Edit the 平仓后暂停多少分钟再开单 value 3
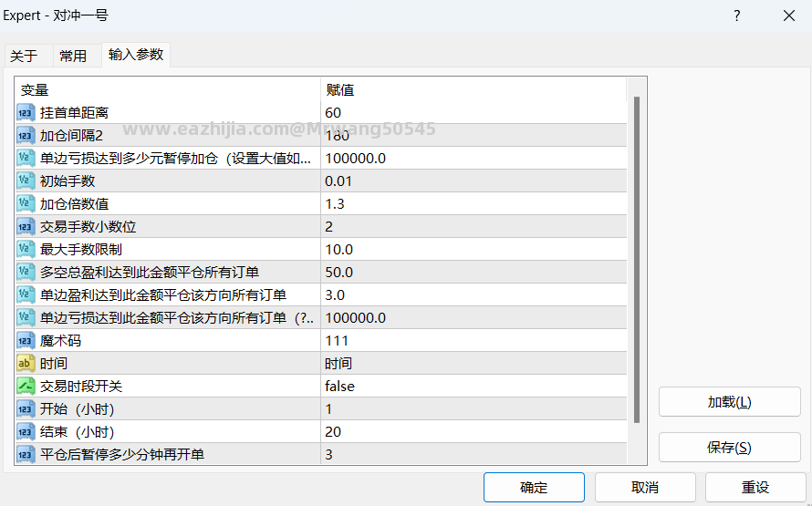Screen dimensions: 812x506 click(x=474, y=454)
